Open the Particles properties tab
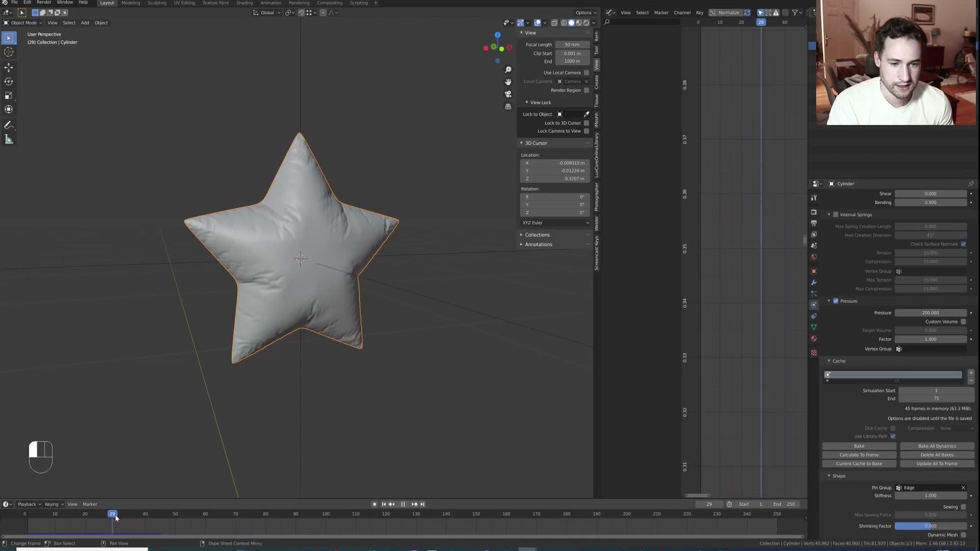The height and width of the screenshot is (551, 980). (814, 293)
